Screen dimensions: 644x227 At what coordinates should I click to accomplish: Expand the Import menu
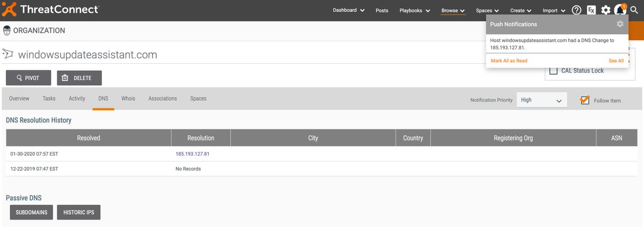[x=554, y=10]
